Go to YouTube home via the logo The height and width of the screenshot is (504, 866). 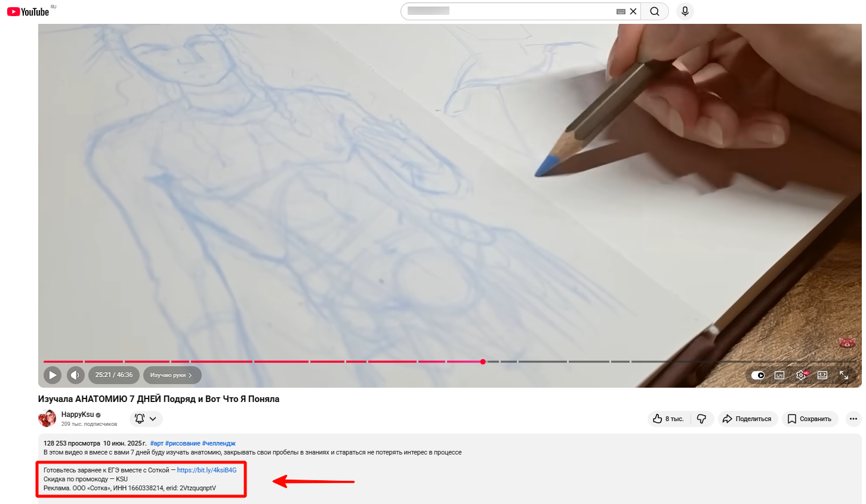pos(28,12)
